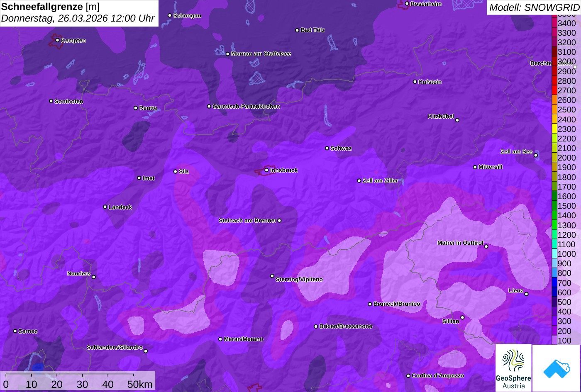Click the Innsbruck map marker dot

(266, 170)
